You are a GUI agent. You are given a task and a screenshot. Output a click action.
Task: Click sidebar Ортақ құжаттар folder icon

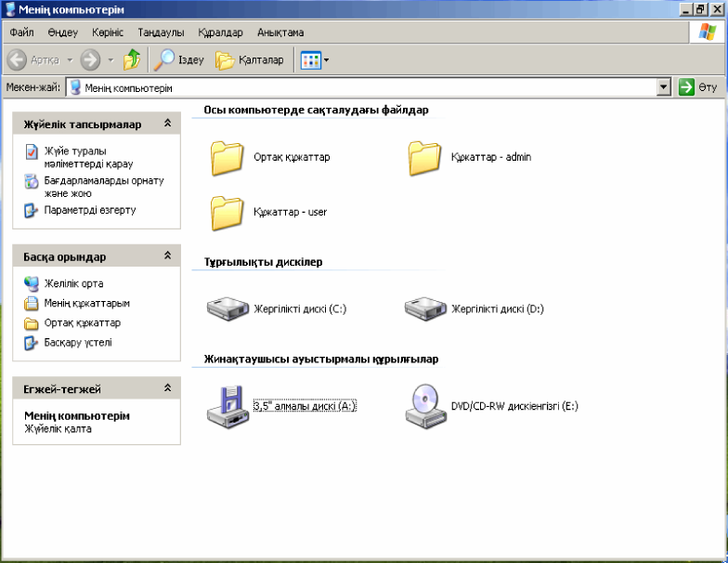pyautogui.click(x=32, y=323)
